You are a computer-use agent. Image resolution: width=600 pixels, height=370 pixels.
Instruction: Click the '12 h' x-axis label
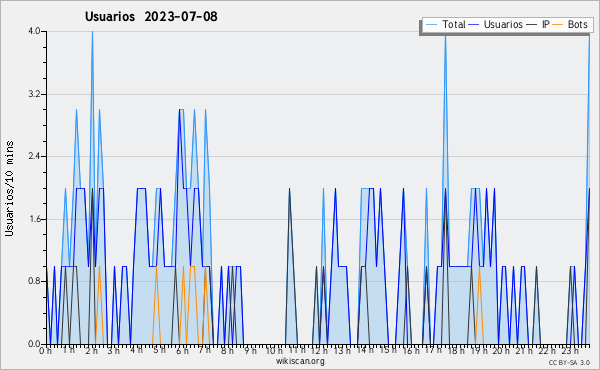[319, 351]
